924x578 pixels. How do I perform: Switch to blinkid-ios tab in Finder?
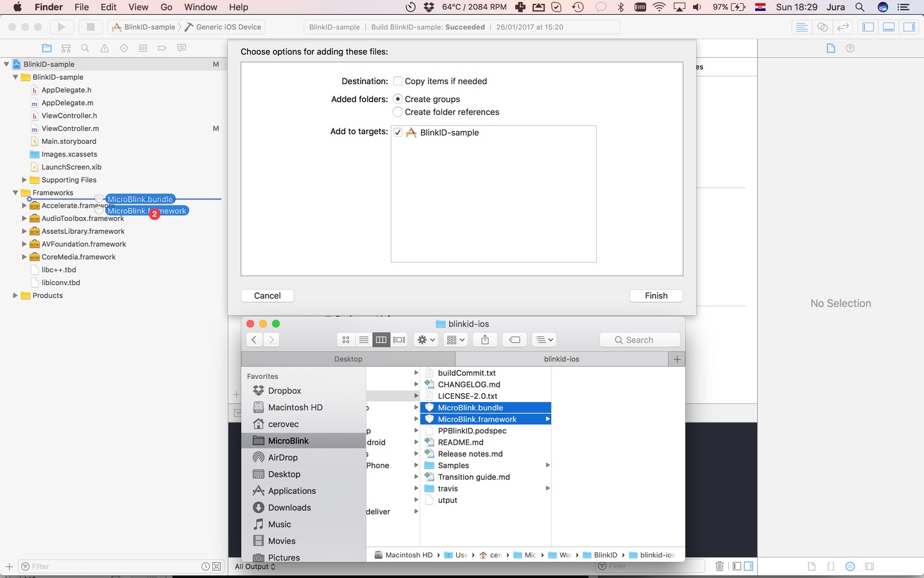561,359
